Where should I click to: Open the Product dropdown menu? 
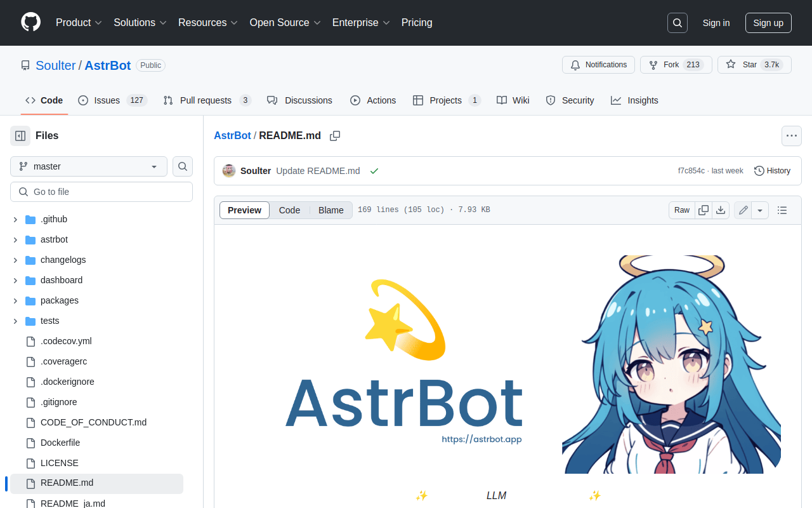(x=79, y=23)
